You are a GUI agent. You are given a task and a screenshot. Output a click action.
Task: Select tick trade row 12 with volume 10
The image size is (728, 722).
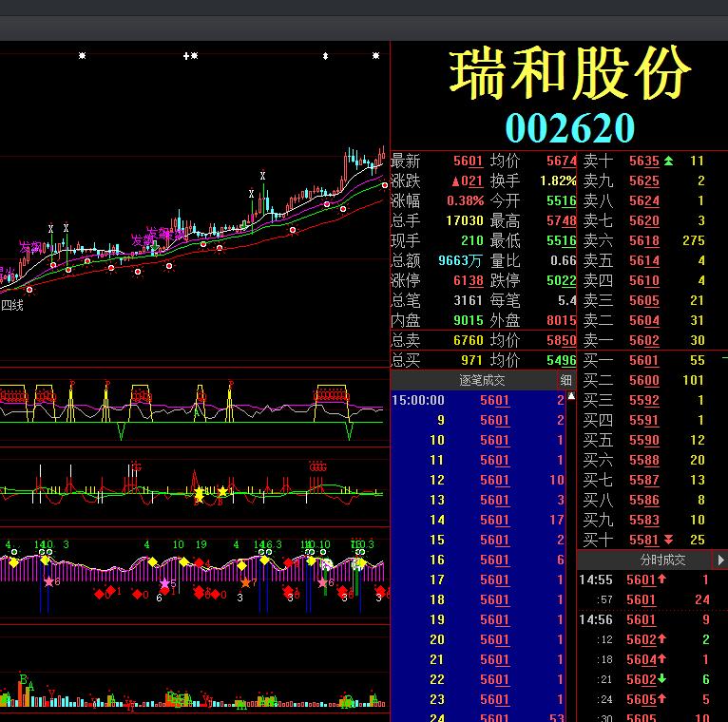pos(478,481)
